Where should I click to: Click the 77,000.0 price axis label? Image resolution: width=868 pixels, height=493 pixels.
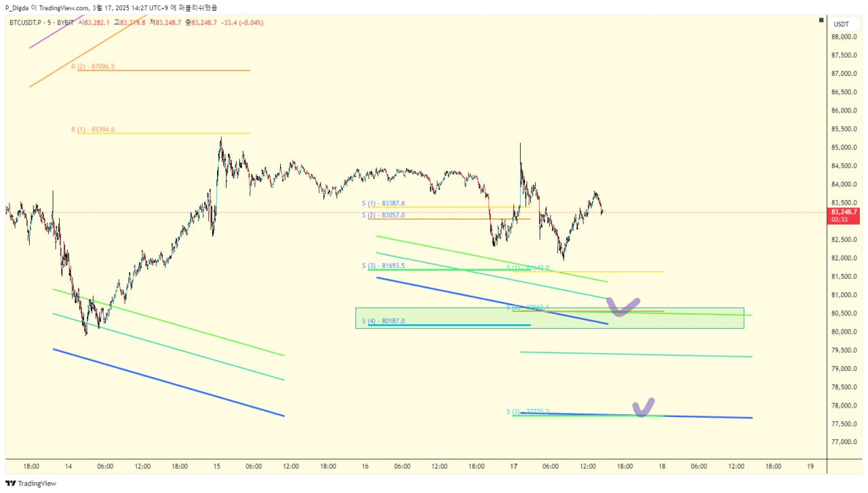coord(844,442)
